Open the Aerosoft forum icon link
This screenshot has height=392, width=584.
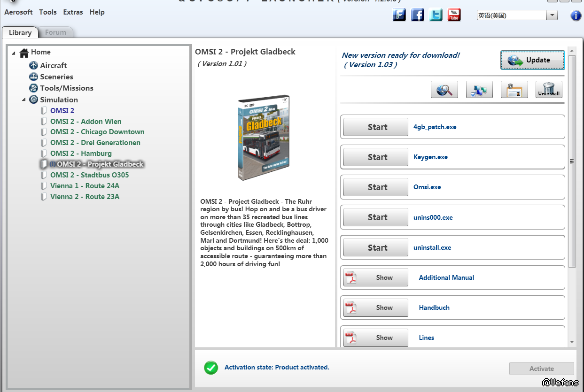399,15
